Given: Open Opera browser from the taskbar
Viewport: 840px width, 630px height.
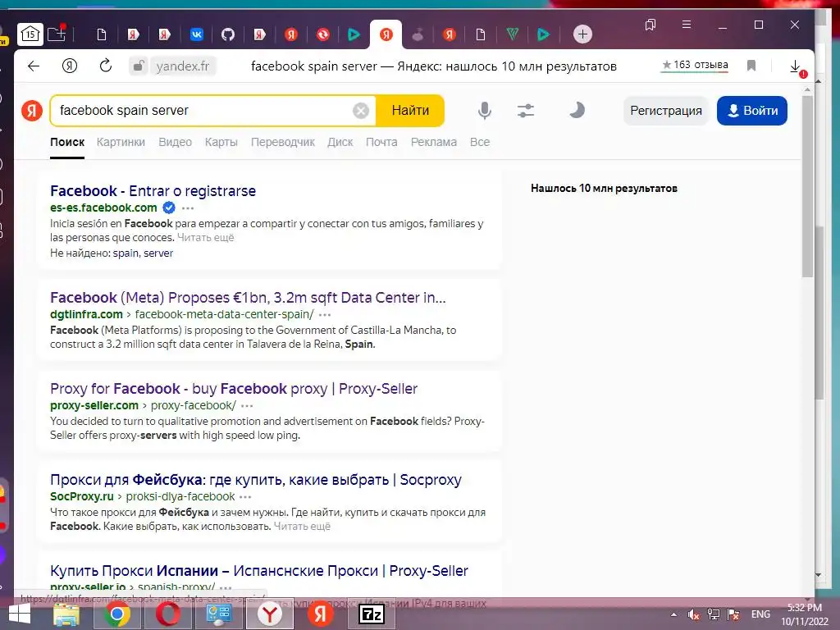Looking at the screenshot, I should (x=168, y=614).
